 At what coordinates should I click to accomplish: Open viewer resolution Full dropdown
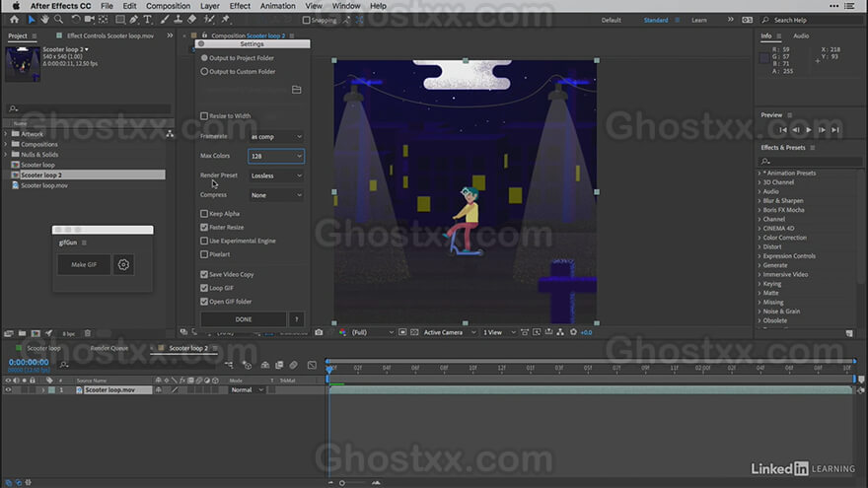coord(373,332)
